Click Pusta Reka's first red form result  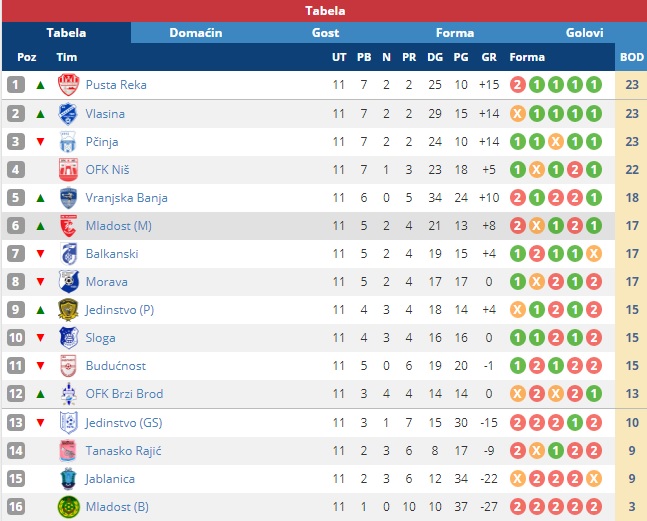[x=517, y=85]
